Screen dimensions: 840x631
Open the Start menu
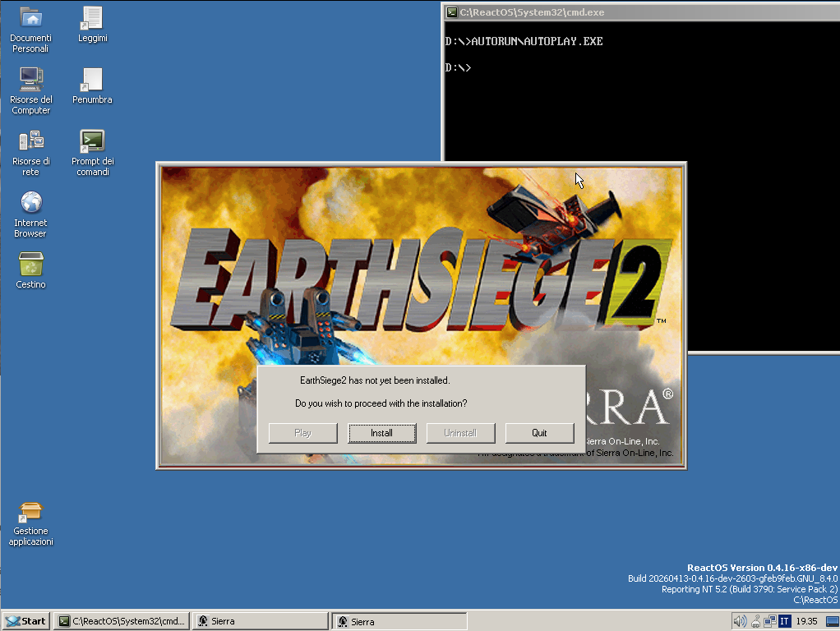pos(25,621)
